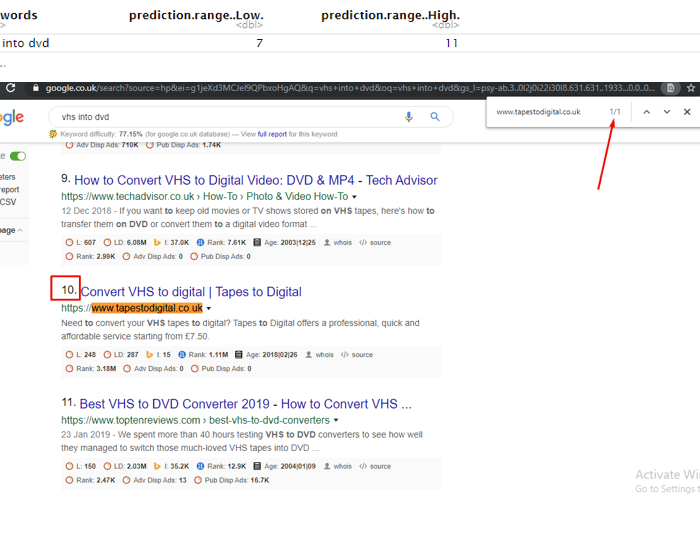700x547 pixels.
Task: Click source link for techadvisor result
Action: coord(375,243)
